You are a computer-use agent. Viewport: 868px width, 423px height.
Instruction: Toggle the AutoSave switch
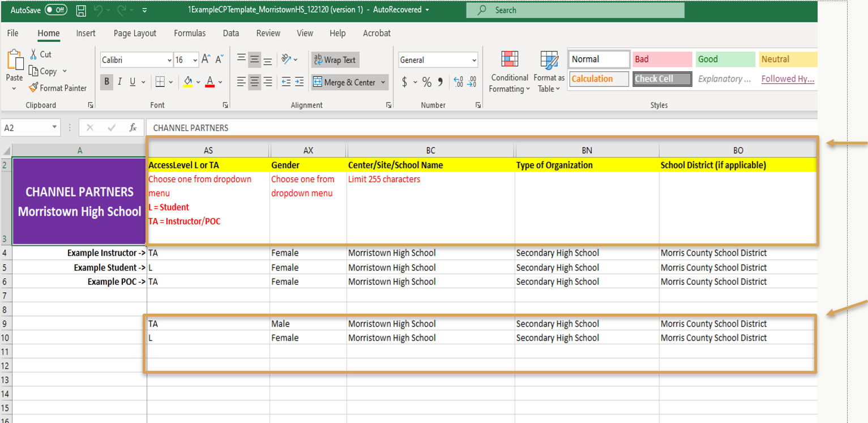coord(55,10)
